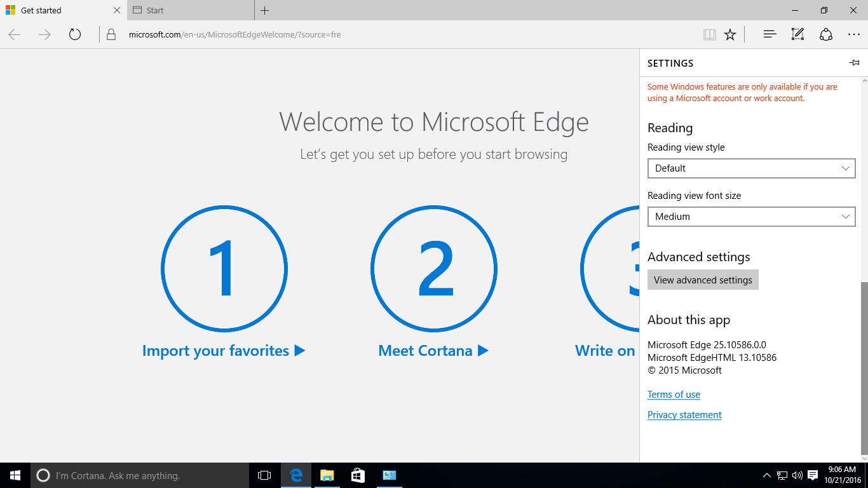Click the © 2015 Microsoft text
868x488 pixels.
[684, 370]
